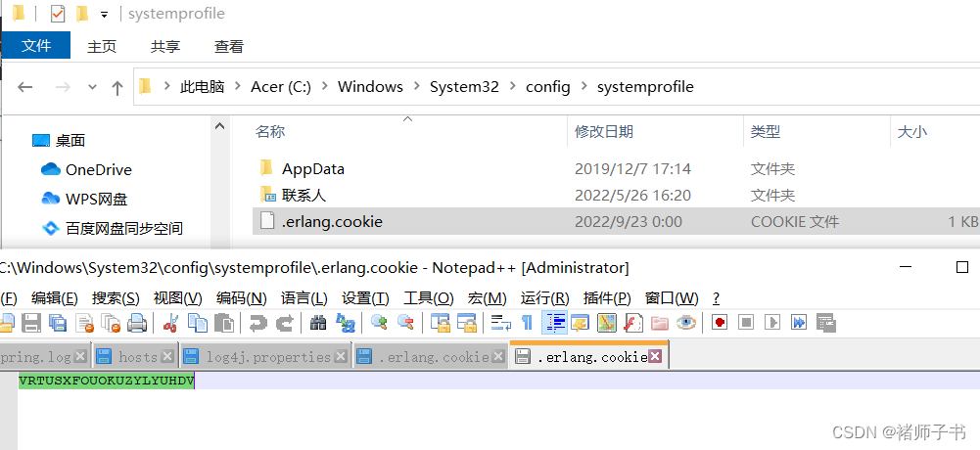Click the Close All documents toolbar icon
This screenshot has width=980, height=450.
[x=111, y=323]
